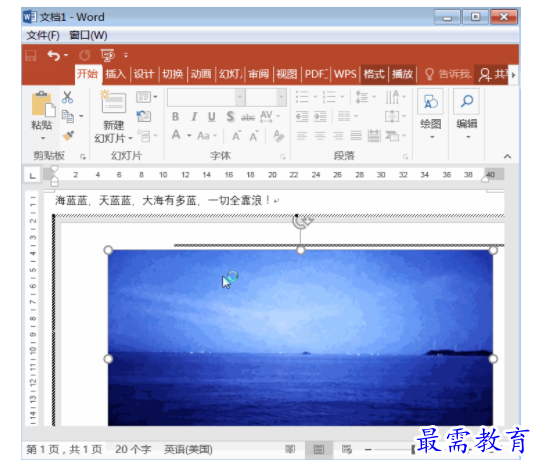This screenshot has height=472, width=538.
Task: Open the 窗口(W) menu
Action: tap(88, 35)
